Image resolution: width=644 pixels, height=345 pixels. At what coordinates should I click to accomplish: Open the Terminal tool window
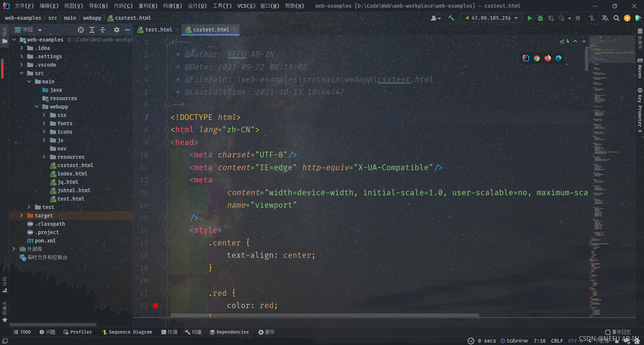[x=169, y=332]
